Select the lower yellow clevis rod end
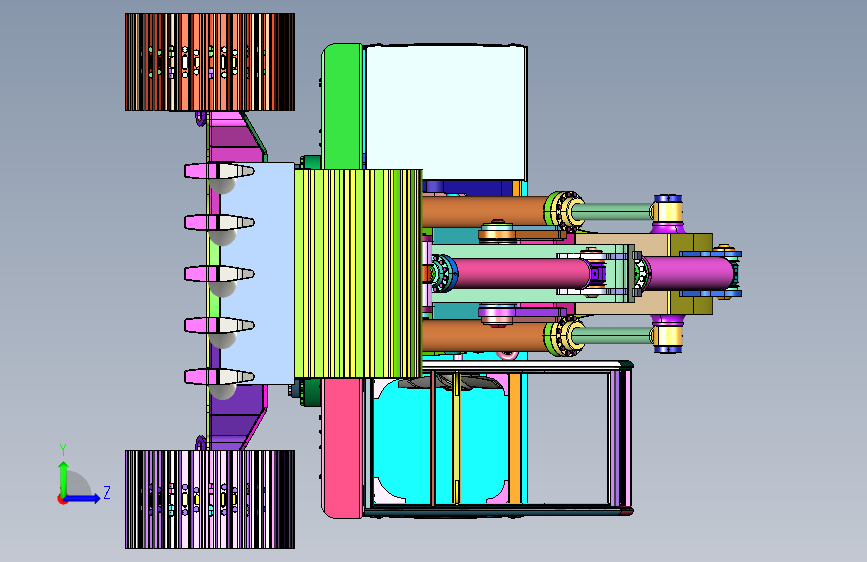Viewport: 867px width, 562px height. (668, 336)
